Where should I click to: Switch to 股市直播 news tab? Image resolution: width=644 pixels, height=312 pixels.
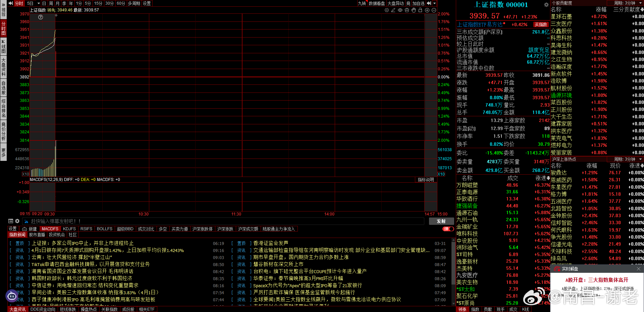click(37, 235)
